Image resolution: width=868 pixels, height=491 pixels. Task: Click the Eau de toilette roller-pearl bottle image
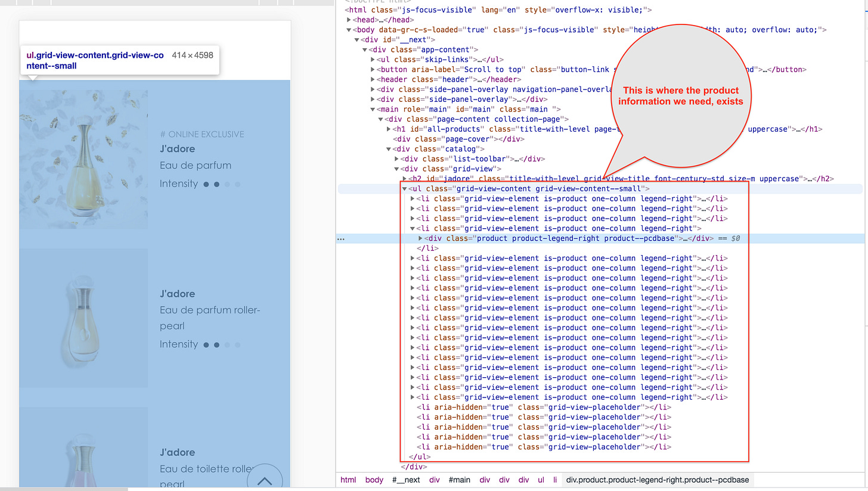(x=83, y=447)
